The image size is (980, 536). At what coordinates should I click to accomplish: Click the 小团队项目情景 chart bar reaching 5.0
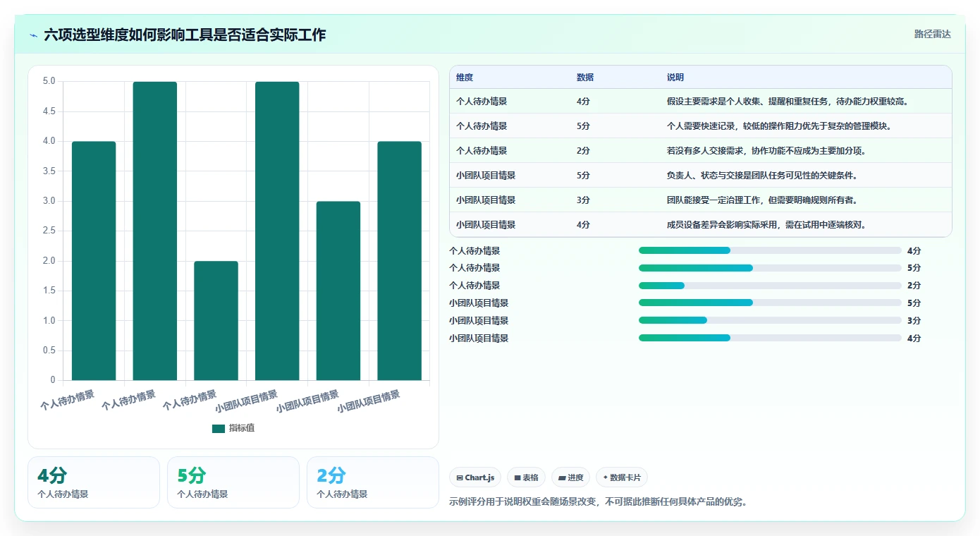coord(277,231)
